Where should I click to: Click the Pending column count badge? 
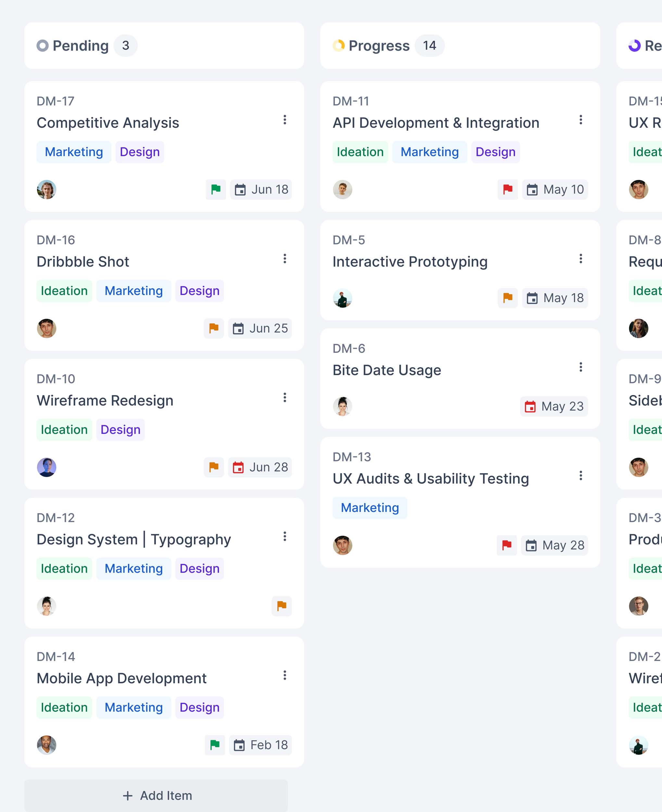(x=125, y=46)
